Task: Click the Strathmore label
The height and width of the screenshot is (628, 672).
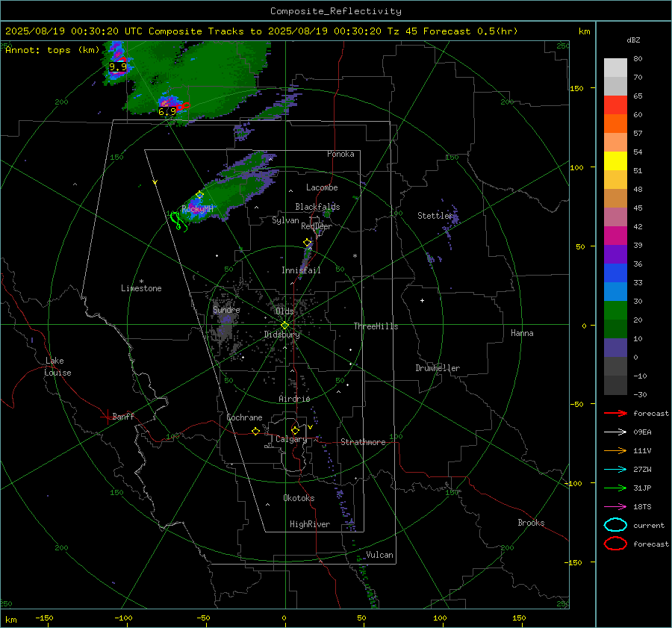Action: point(363,442)
